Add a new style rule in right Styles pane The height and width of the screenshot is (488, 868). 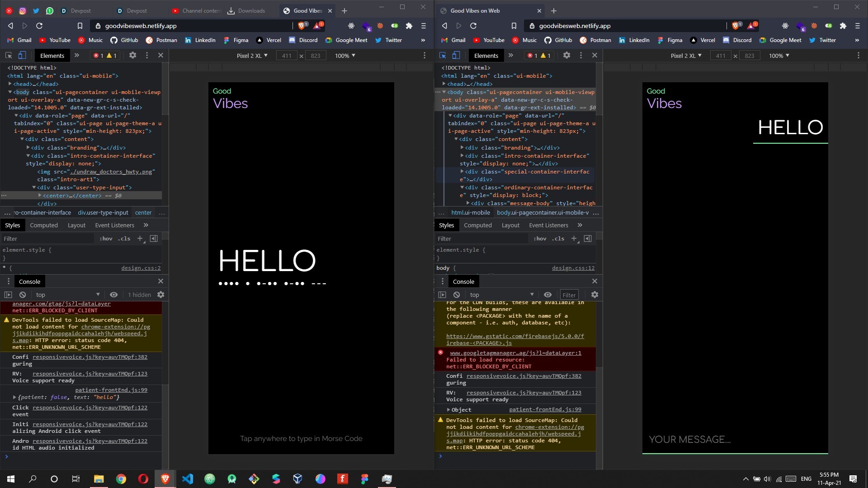tap(574, 239)
